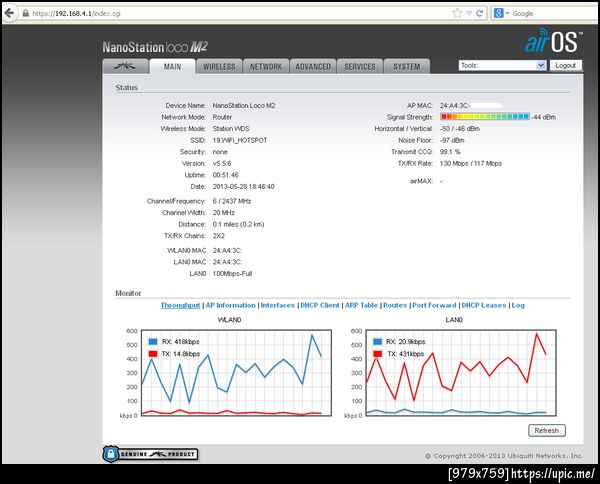Click the Google search engine icon
This screenshot has height=484, width=600.
498,13
